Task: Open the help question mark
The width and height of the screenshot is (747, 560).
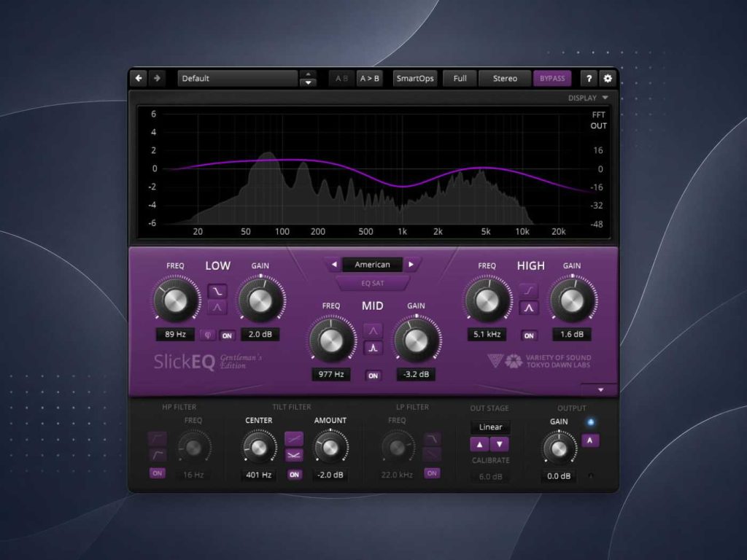Action: pyautogui.click(x=589, y=79)
